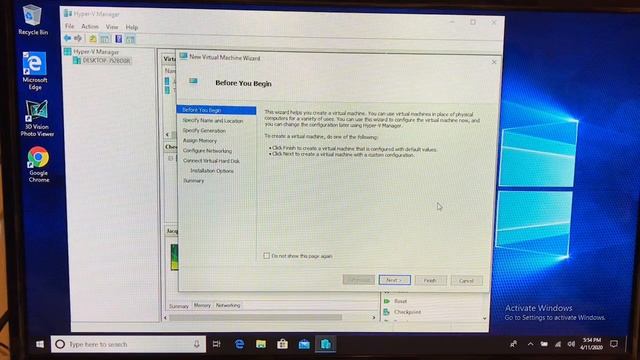Open Action Center notifications icon
The image size is (640, 360).
click(614, 344)
